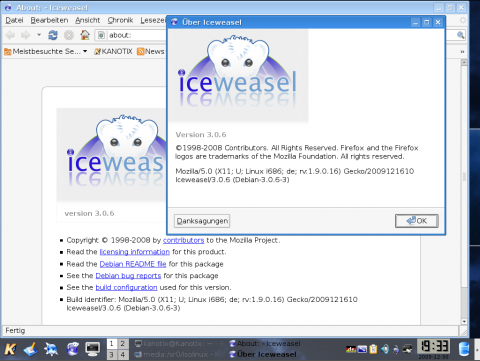Click the 19:33 clock in the panel
Screen dimensions: 480x361
point(434,346)
